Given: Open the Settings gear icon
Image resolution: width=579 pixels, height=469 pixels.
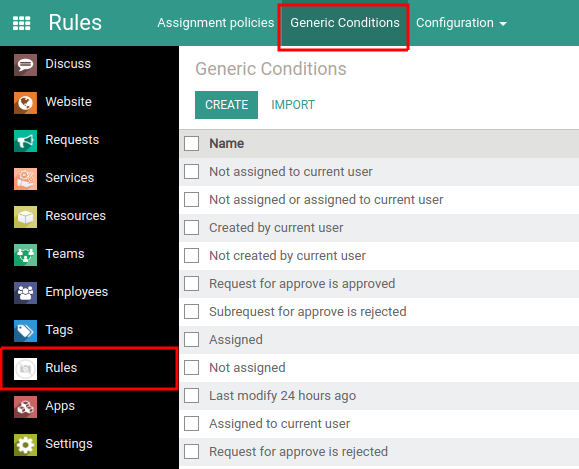Looking at the screenshot, I should point(25,445).
